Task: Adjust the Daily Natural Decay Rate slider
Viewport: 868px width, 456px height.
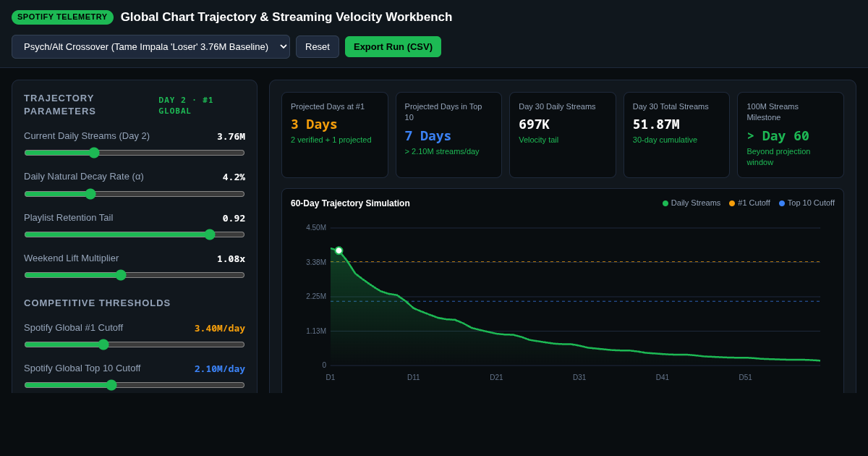Action: tap(135, 194)
